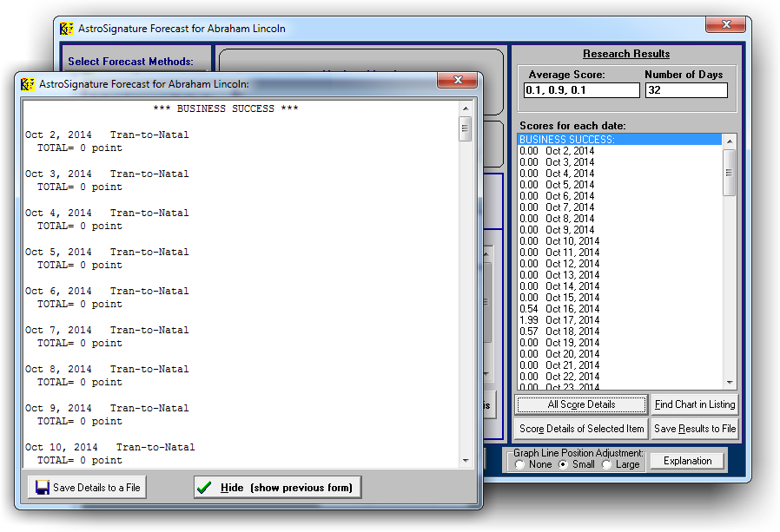Image resolution: width=780 pixels, height=532 pixels.
Task: Select the Small graph line adjustment option
Action: coord(563,464)
